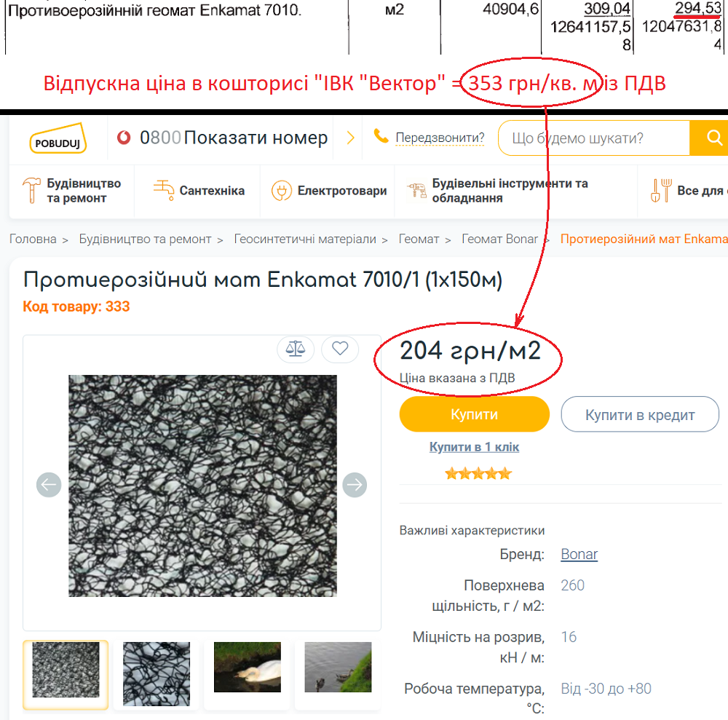The image size is (728, 720).
Task: Show previous product image arrow
Action: 49,485
